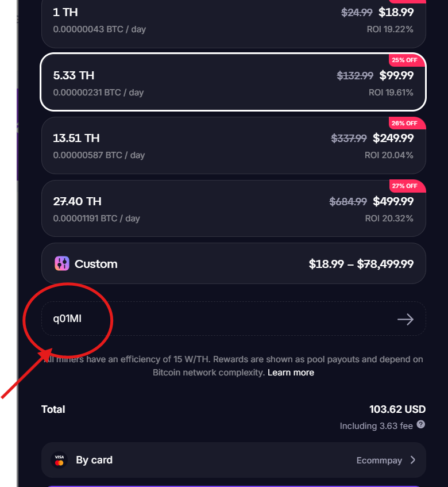This screenshot has height=487, width=448.
Task: Click the 25% OFF badge on the 5.33 TH plan
Action: pos(406,60)
